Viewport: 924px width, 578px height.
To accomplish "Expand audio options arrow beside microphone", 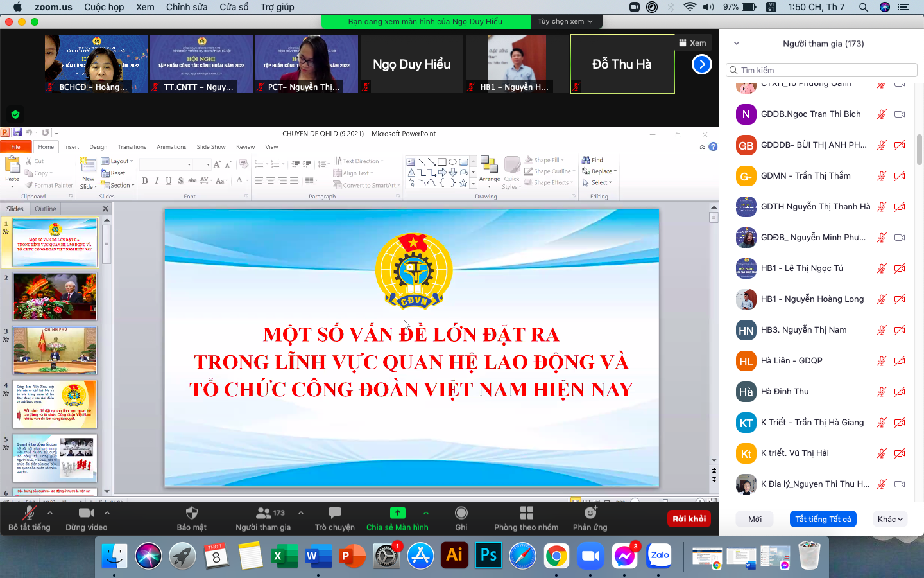I will click(x=50, y=512).
